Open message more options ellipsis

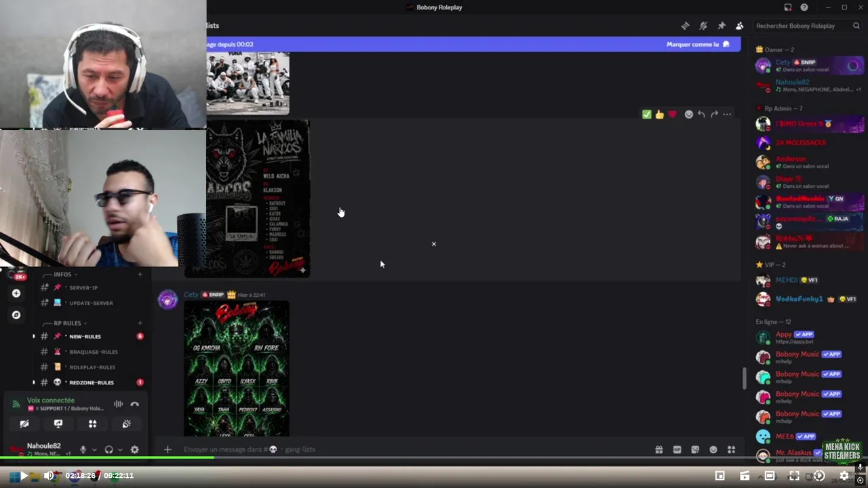tap(727, 115)
